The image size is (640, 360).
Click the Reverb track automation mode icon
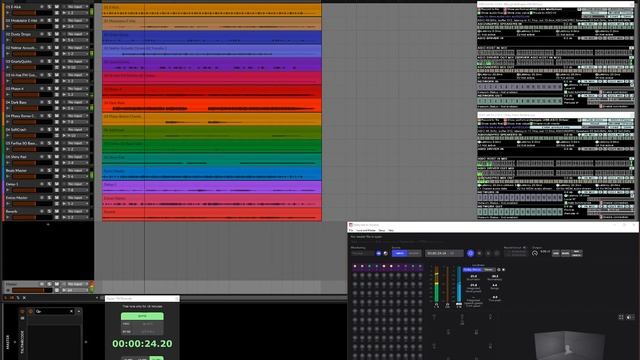pyautogui.click(x=57, y=217)
